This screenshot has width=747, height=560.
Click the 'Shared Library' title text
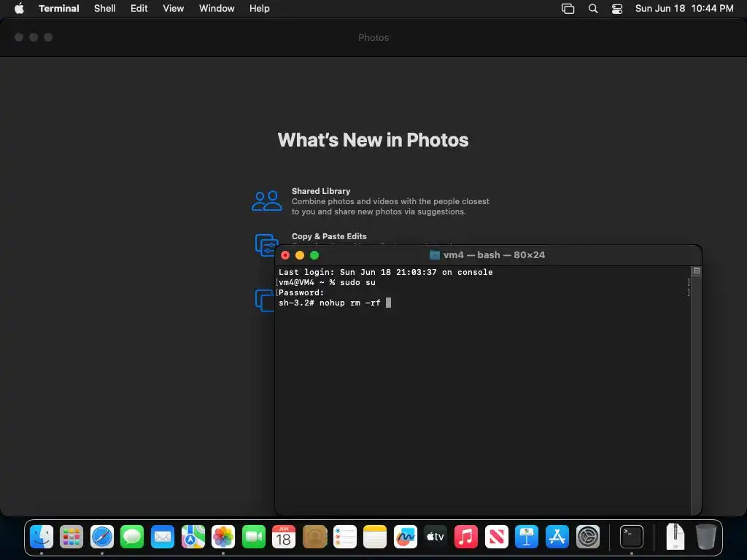coord(321,191)
